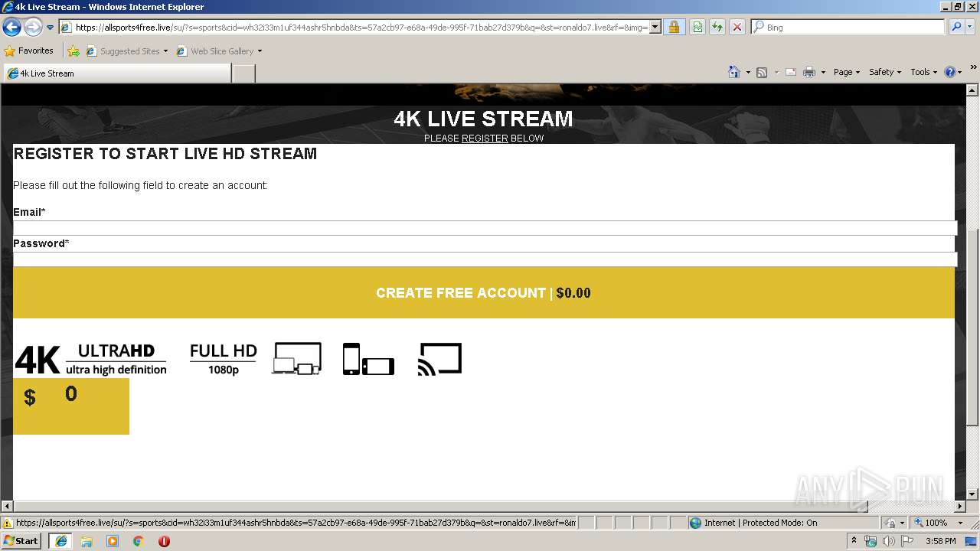Screen dimensions: 980x551
Task: Click the multi-device screens icon
Action: click(x=296, y=359)
